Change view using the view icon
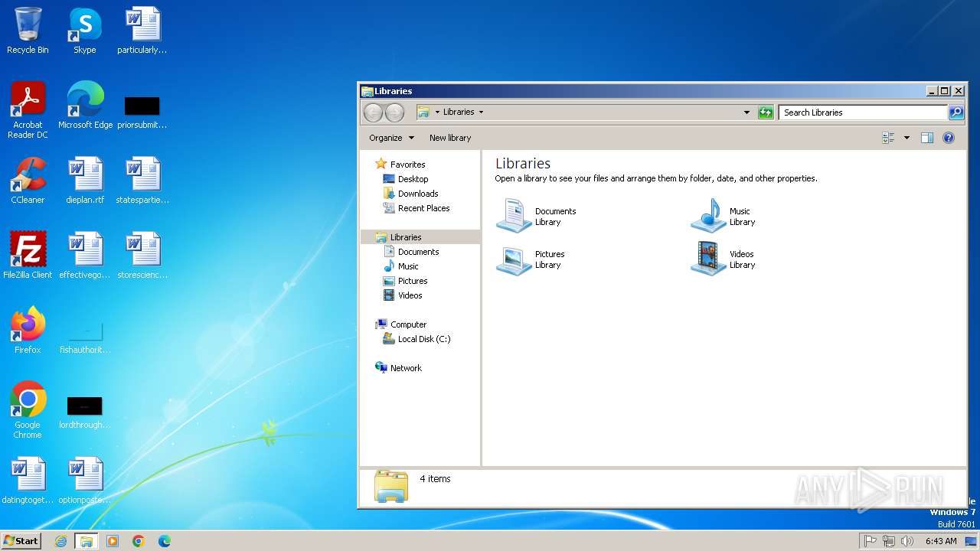This screenshot has width=980, height=551. tap(889, 138)
